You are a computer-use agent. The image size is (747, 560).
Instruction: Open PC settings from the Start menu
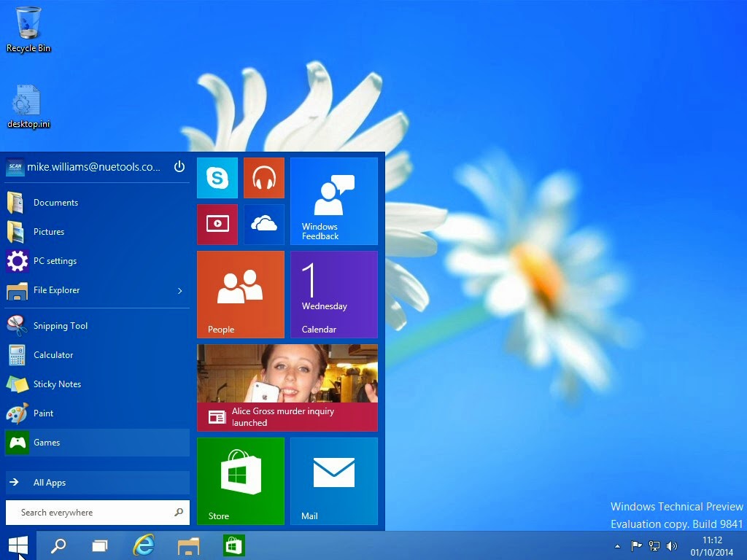[x=55, y=261]
